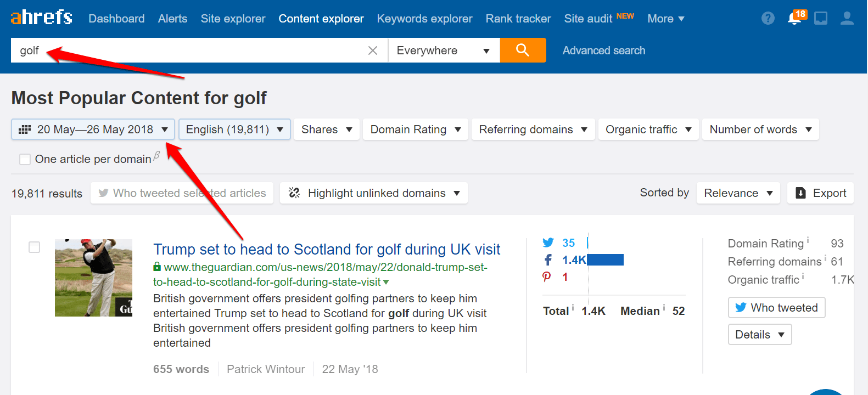
Task: Enable One article per domain checkbox
Action: point(25,159)
